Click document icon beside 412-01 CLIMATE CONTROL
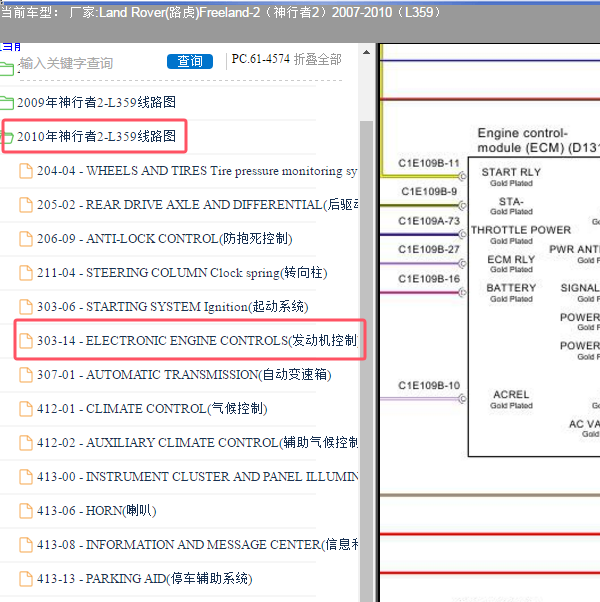The image size is (600, 602). coord(26,409)
